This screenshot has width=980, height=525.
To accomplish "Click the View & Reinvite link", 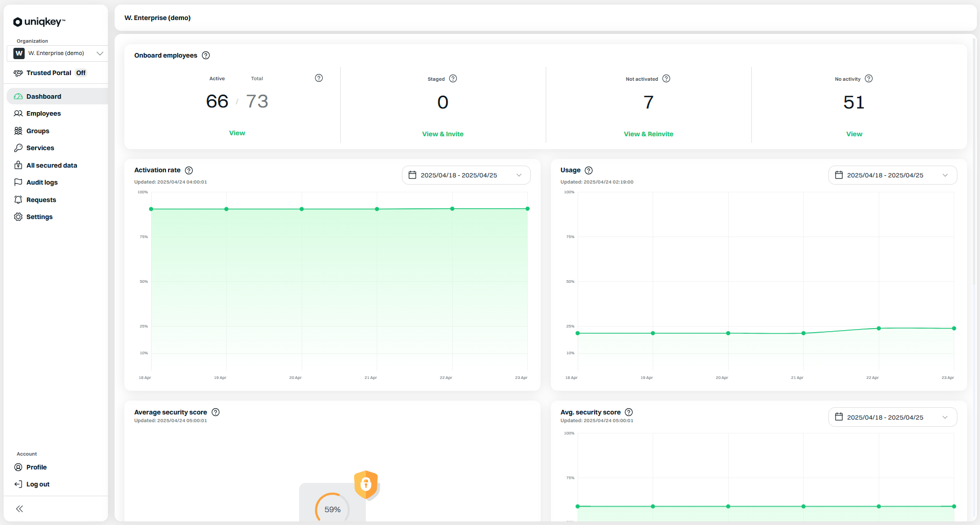I will tap(649, 134).
